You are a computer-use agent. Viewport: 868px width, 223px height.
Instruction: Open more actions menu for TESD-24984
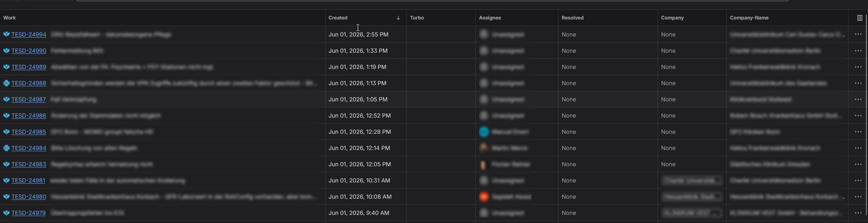pyautogui.click(x=858, y=148)
